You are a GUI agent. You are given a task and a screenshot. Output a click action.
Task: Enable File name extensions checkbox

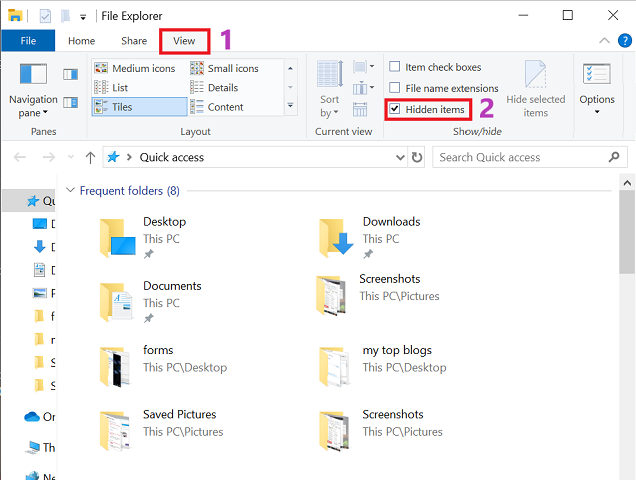pos(395,88)
